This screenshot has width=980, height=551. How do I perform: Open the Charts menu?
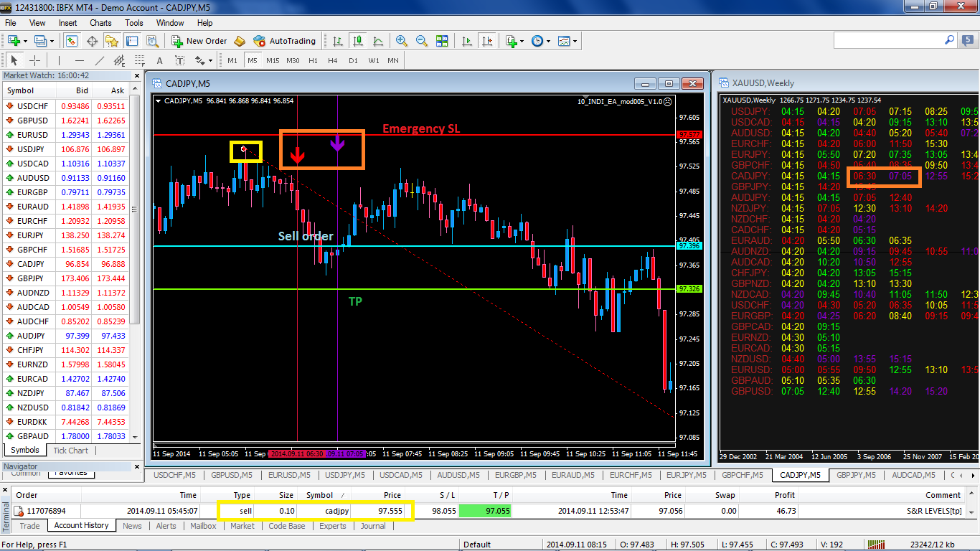click(x=100, y=23)
